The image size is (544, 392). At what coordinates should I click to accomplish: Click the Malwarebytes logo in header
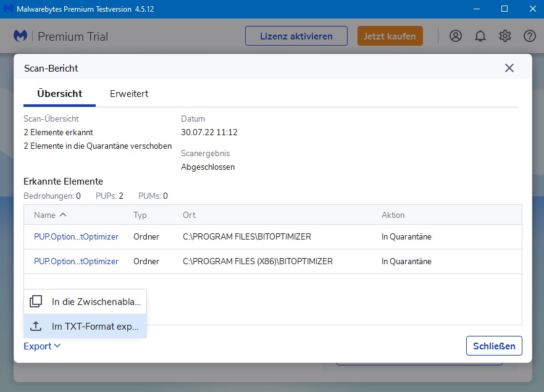pyautogui.click(x=20, y=36)
